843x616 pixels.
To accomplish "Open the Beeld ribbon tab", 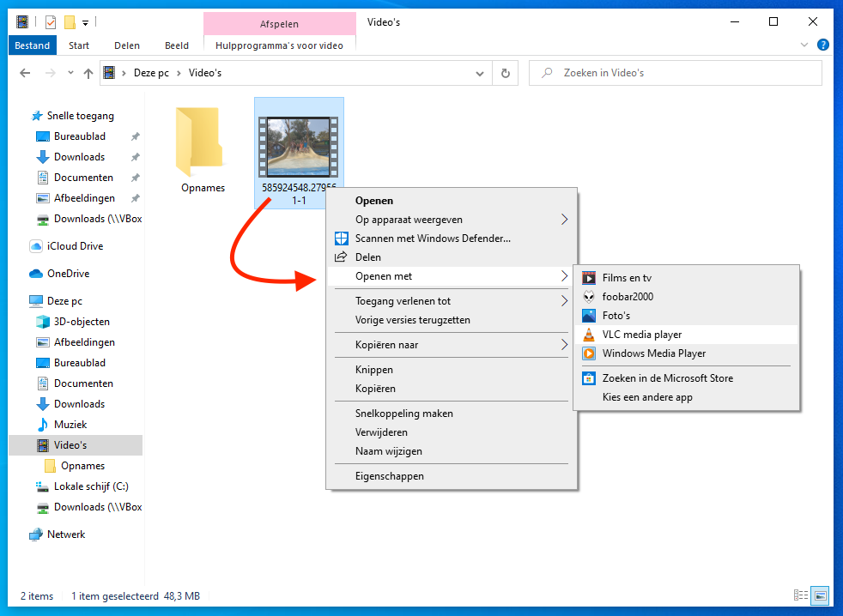I will [x=177, y=45].
